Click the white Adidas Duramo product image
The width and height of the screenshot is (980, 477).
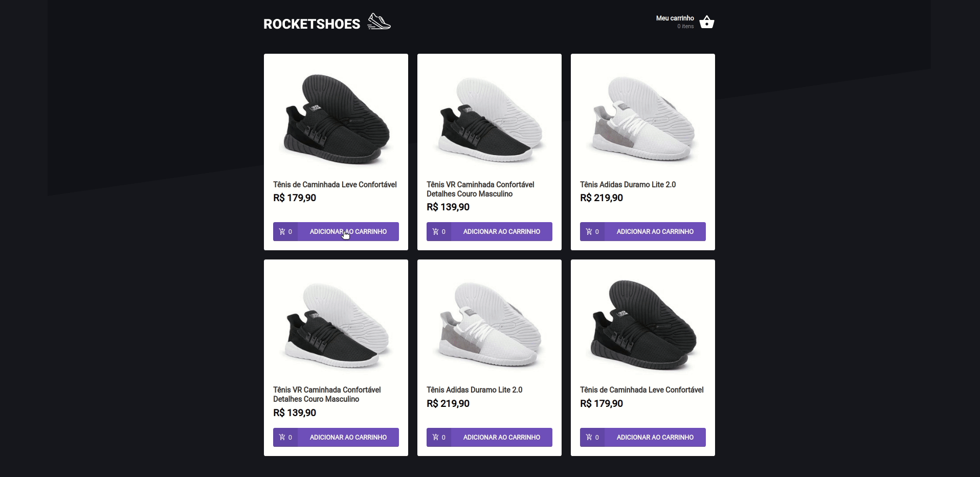click(642, 119)
